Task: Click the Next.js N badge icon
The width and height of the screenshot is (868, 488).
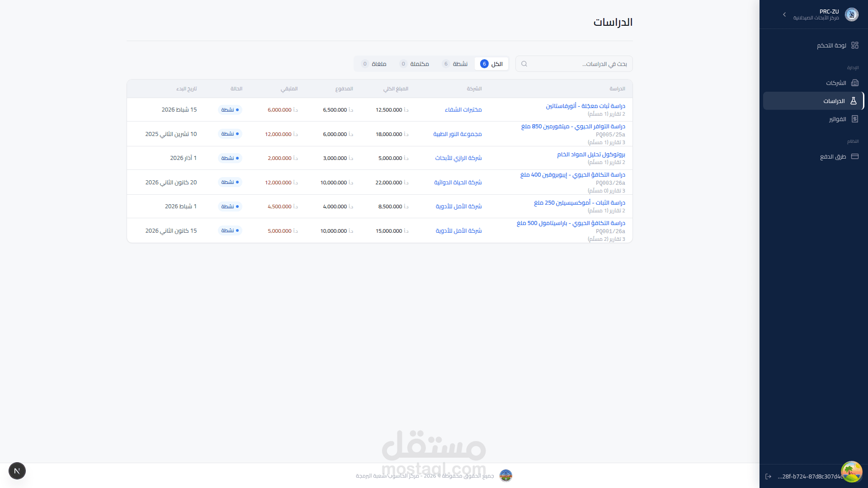Action: pyautogui.click(x=17, y=471)
